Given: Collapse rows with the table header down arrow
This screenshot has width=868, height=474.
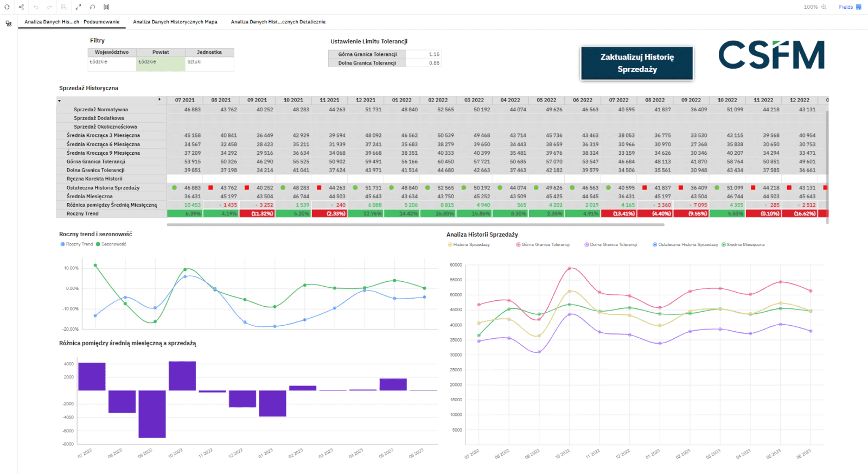Looking at the screenshot, I should [59, 100].
